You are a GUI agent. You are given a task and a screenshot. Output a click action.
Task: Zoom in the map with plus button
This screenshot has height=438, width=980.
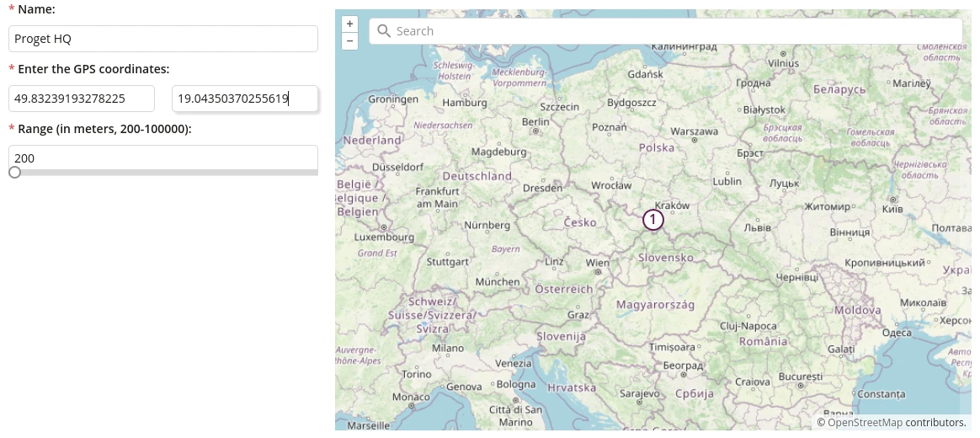[x=350, y=24]
